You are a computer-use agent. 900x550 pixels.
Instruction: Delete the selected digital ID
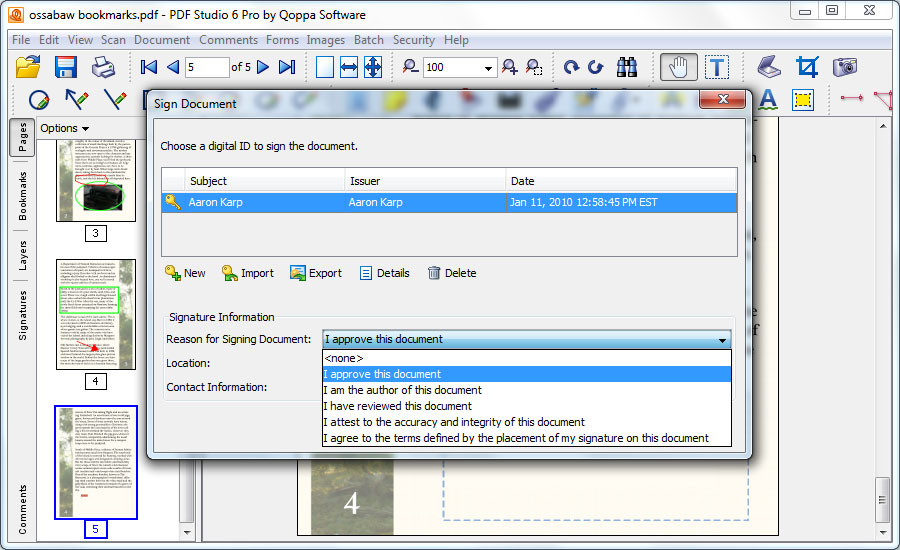click(452, 273)
